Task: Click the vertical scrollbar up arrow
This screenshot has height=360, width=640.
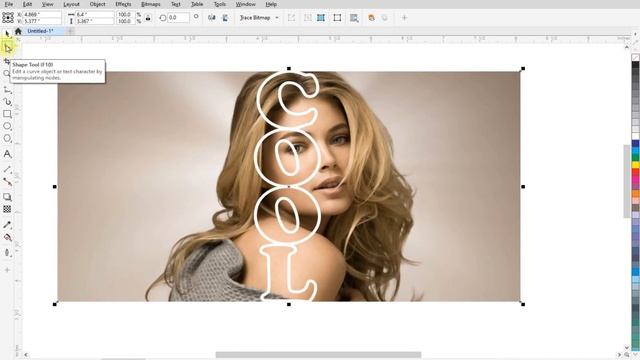Action: [627, 48]
